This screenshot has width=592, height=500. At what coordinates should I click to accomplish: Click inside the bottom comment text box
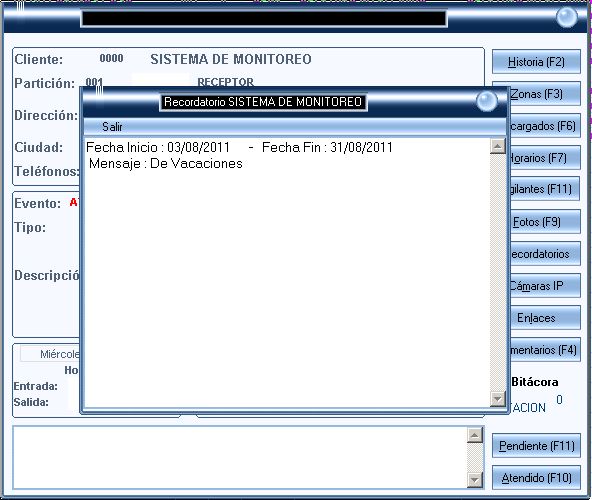pos(240,457)
